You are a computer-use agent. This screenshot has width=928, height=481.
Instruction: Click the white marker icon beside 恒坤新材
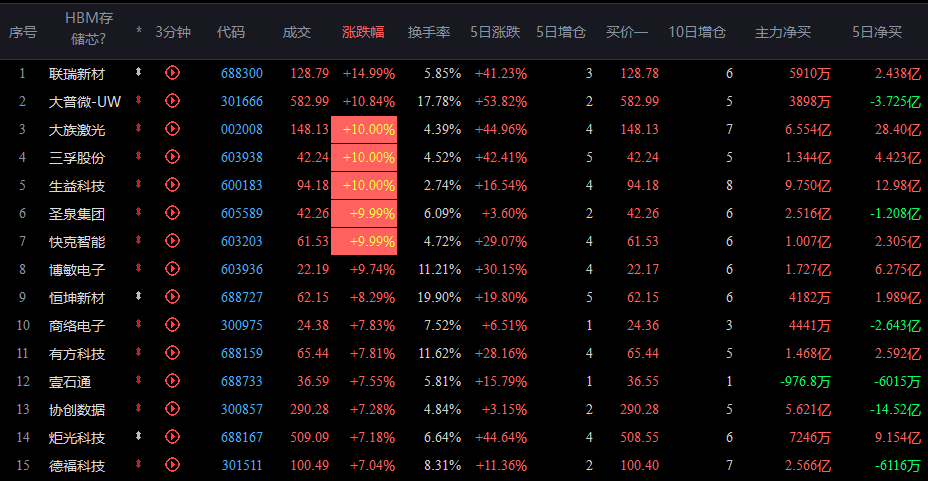(x=138, y=295)
